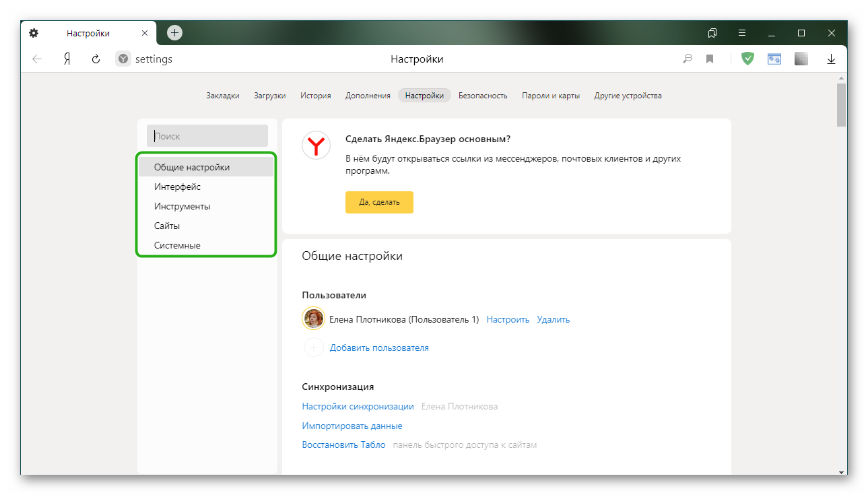Click the screenshot extension icon in toolbar

pos(774,59)
